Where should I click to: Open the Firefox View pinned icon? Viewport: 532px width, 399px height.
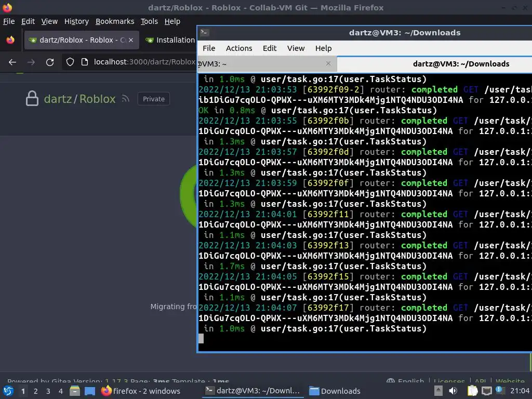[10, 39]
